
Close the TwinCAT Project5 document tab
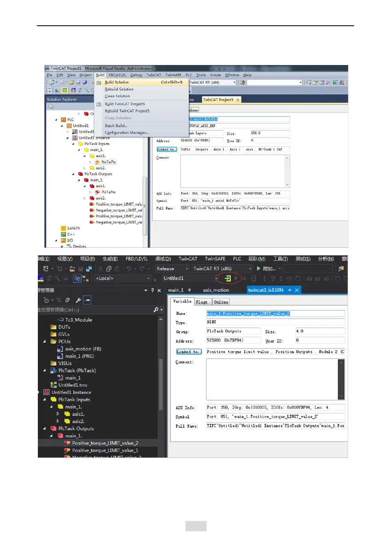[x=238, y=100]
